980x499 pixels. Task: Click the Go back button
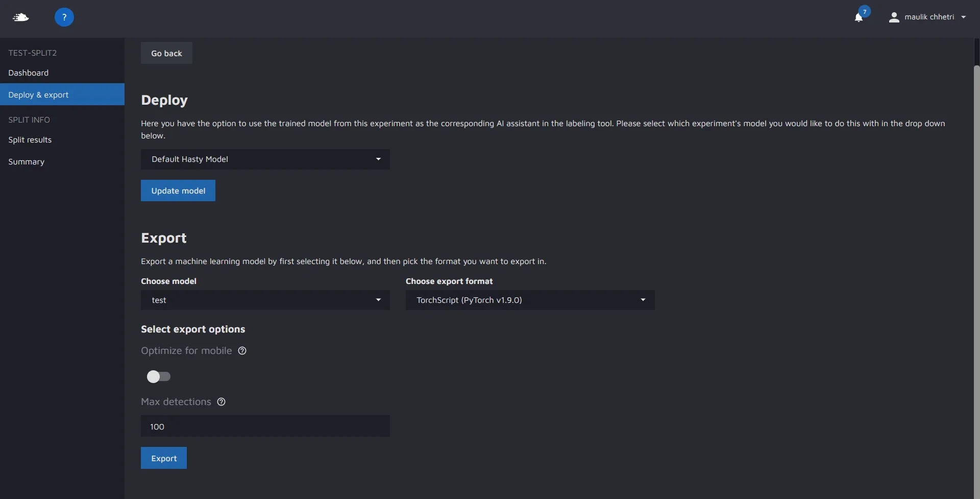(166, 53)
